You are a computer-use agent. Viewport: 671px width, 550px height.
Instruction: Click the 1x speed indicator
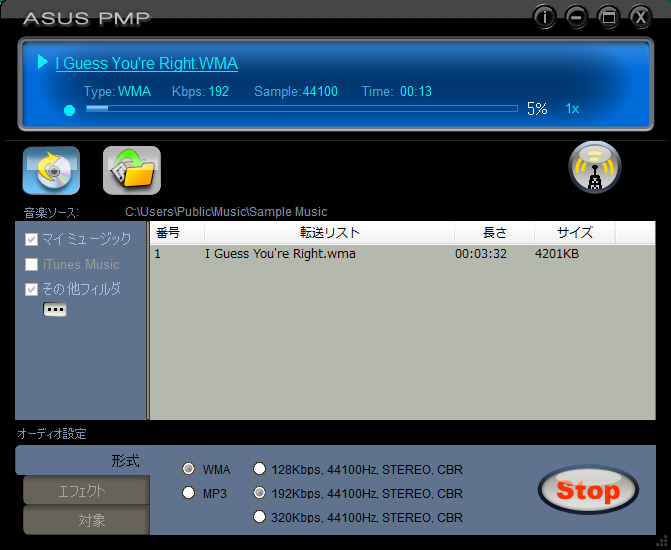[572, 109]
